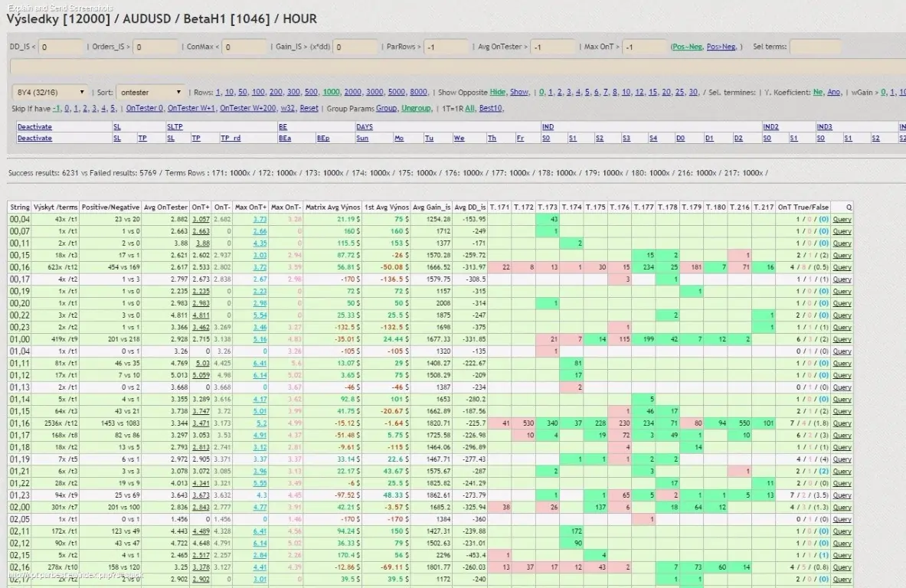The width and height of the screenshot is (906, 588).
Task: Click the Ungroup link
Action: (x=415, y=109)
